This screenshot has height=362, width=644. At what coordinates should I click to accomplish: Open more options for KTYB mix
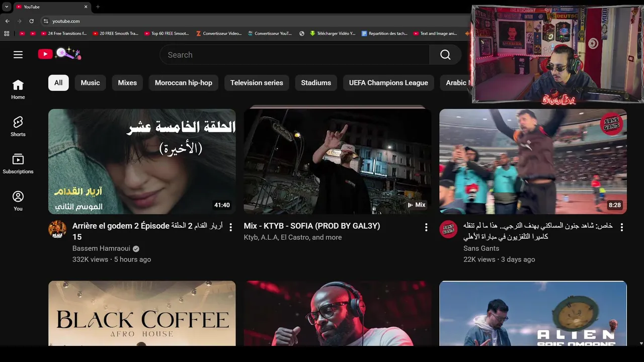tap(426, 227)
